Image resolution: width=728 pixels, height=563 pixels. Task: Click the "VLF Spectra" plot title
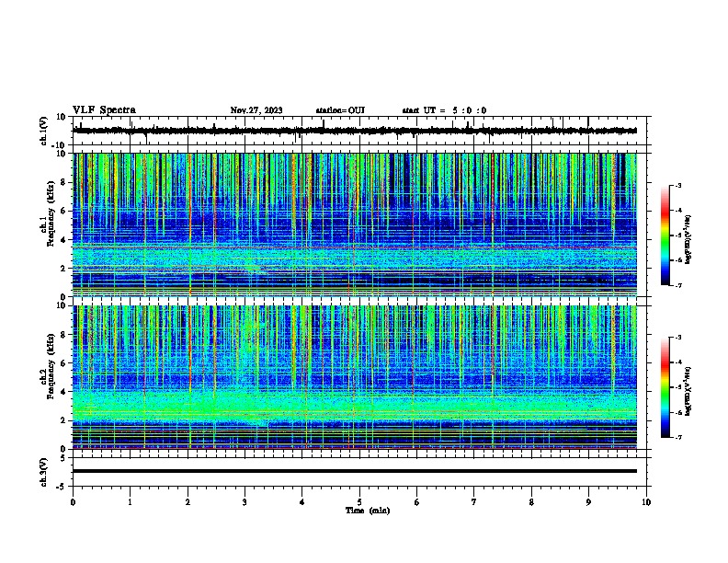point(104,110)
